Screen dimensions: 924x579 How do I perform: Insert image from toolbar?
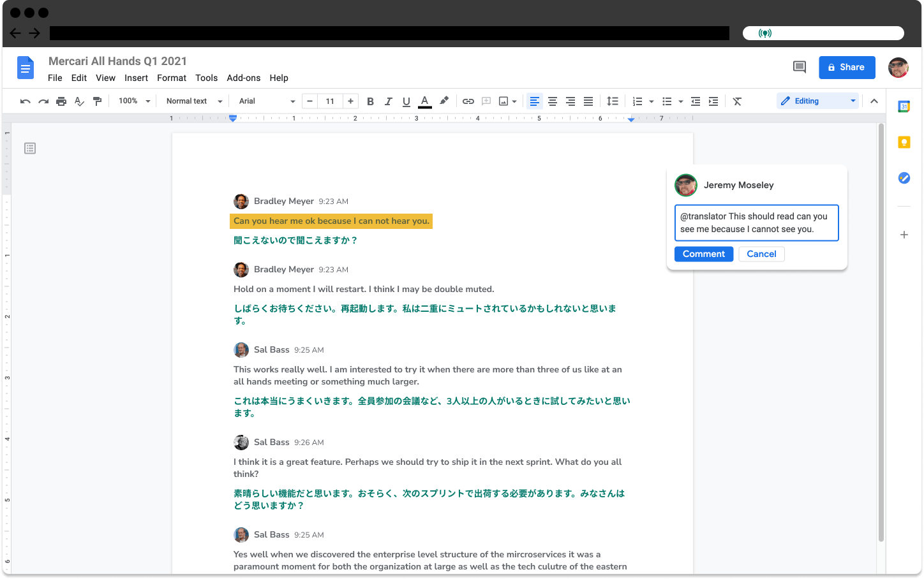click(503, 101)
